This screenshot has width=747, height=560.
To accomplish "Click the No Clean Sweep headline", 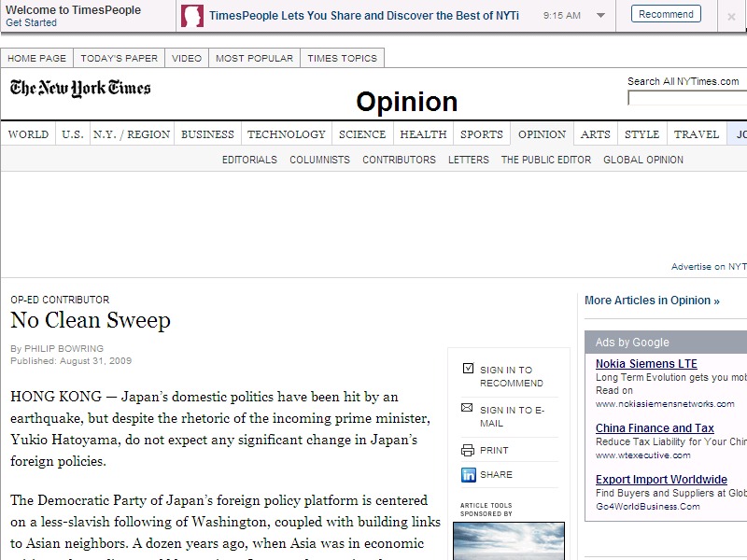I will point(91,320).
